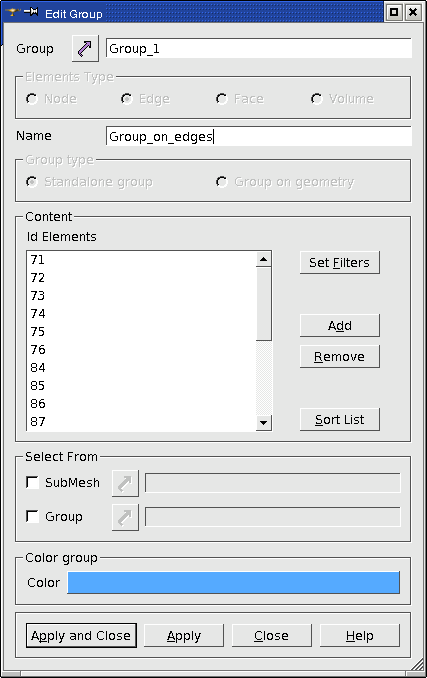
Task: Click the window menu icon in title bar
Action: point(12,12)
